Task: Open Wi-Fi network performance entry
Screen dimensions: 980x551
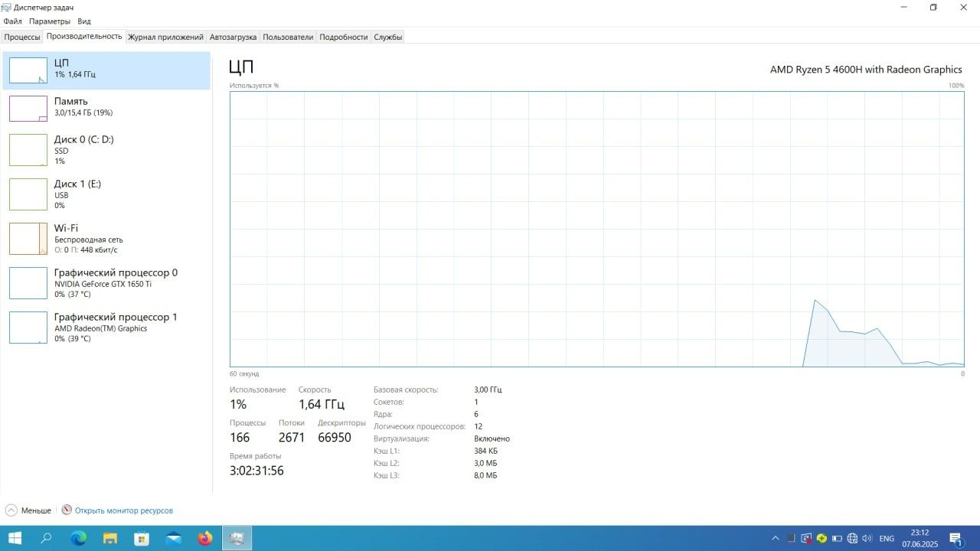Action: (x=106, y=239)
